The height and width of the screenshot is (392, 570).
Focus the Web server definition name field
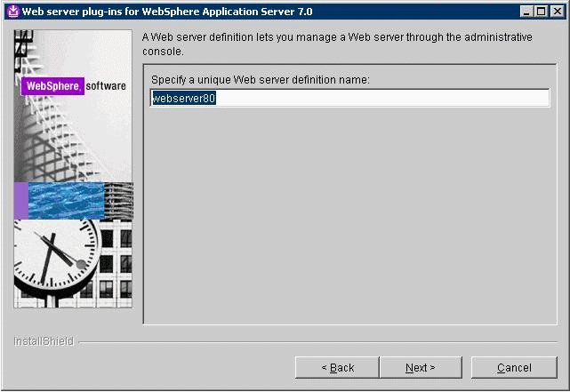click(349, 98)
